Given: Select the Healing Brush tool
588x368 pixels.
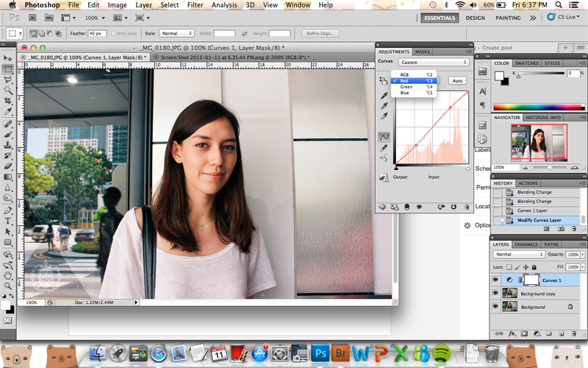Looking at the screenshot, I should tap(7, 124).
